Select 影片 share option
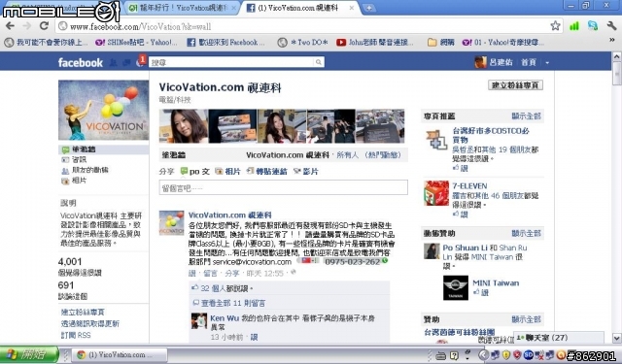This screenshot has height=364, width=622. point(306,172)
